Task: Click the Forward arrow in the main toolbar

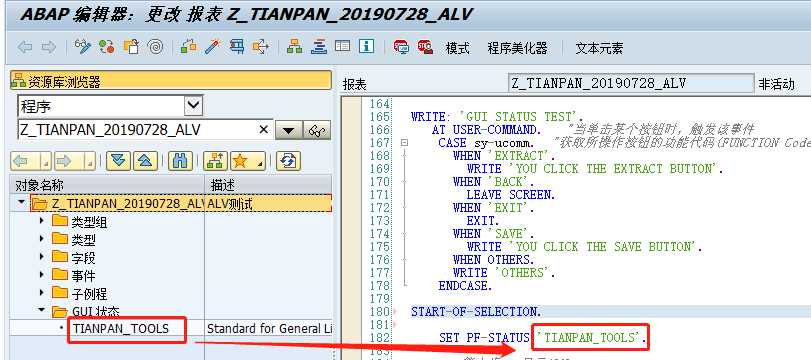Action: [49, 48]
